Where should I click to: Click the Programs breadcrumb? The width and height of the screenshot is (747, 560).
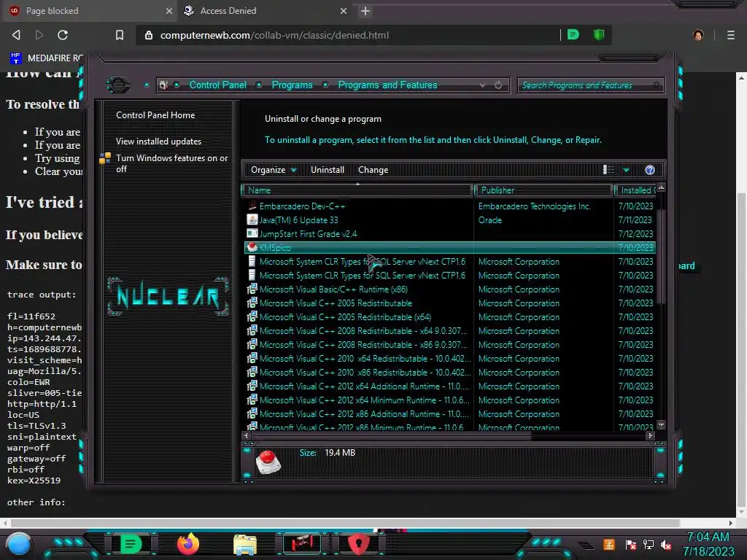292,85
